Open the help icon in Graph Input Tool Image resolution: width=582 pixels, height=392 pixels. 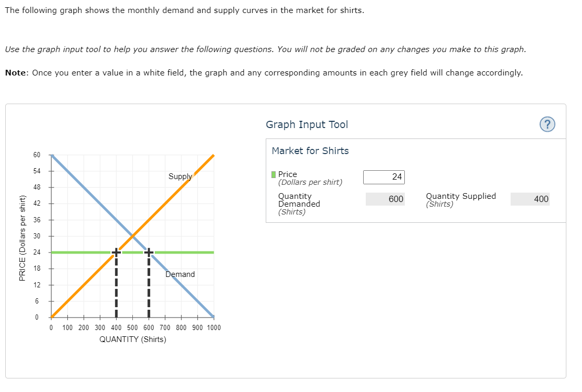547,124
